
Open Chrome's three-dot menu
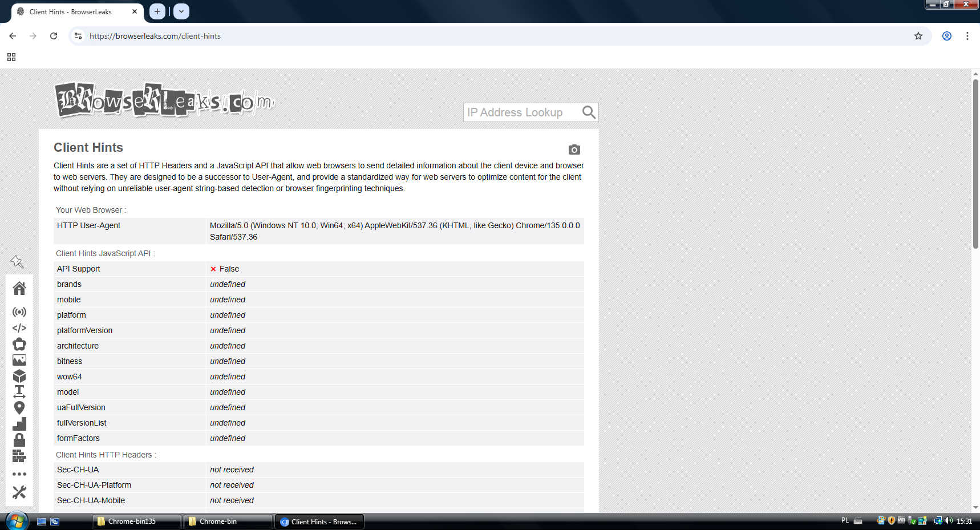967,36
